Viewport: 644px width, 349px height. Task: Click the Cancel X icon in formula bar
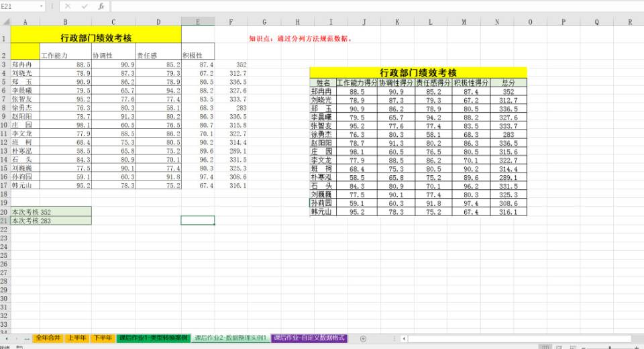(68, 6)
